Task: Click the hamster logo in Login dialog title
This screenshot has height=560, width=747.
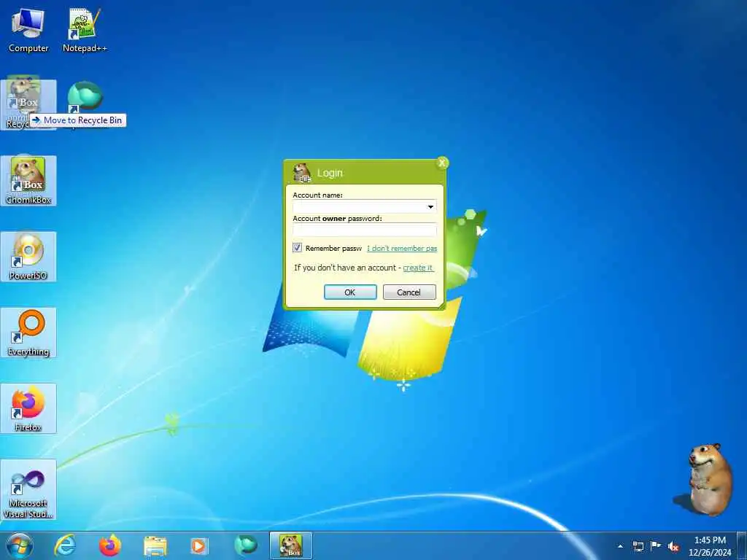Action: (x=301, y=173)
